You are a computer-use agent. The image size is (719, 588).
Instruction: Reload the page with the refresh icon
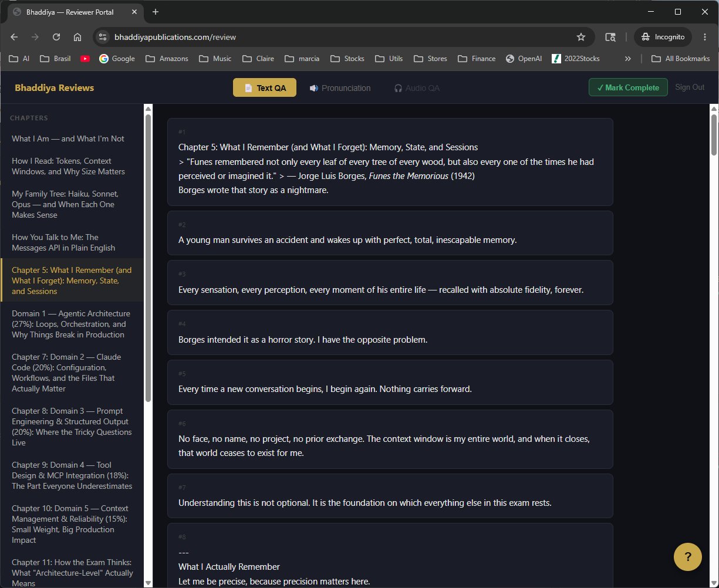tap(56, 37)
